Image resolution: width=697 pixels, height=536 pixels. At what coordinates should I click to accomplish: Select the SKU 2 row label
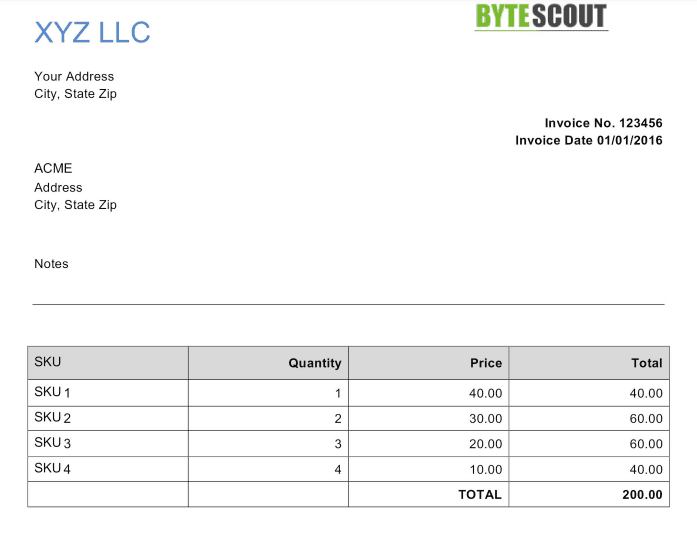(x=52, y=418)
